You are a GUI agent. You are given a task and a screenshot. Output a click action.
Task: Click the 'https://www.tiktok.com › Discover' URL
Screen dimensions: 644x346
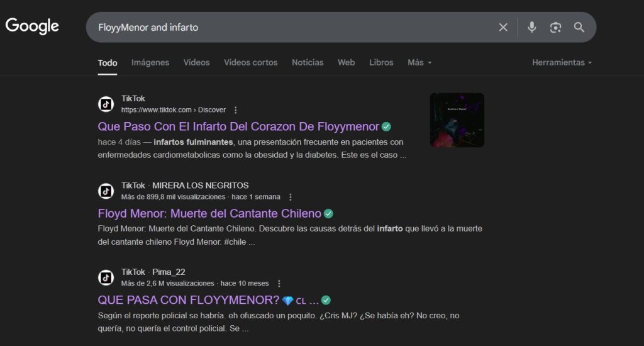(x=174, y=110)
